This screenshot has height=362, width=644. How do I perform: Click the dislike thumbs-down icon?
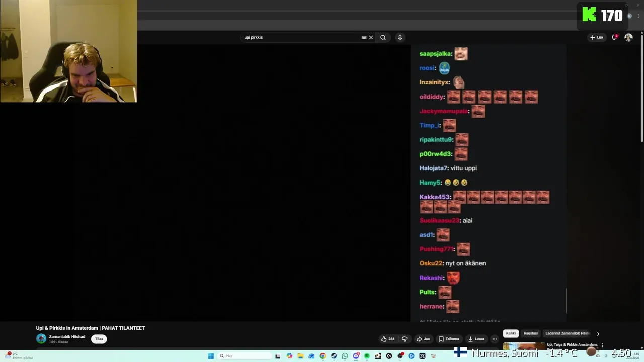pos(405,339)
